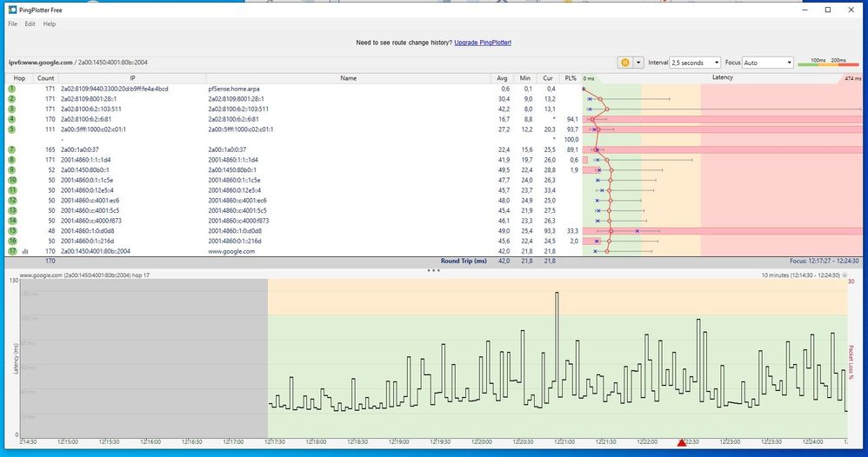Viewport: 868px width, 457px height.
Task: Select the hop 1 green circle
Action: pyautogui.click(x=11, y=89)
